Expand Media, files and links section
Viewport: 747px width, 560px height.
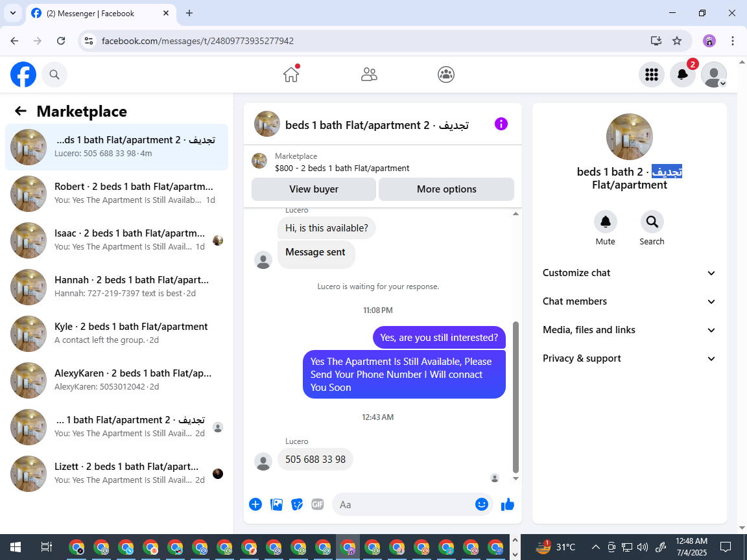[x=630, y=330]
